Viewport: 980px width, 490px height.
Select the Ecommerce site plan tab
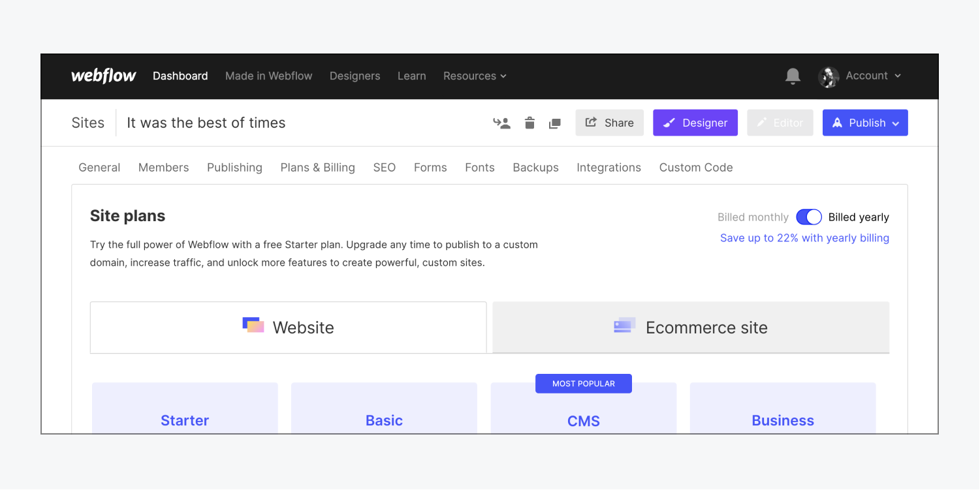pos(691,328)
